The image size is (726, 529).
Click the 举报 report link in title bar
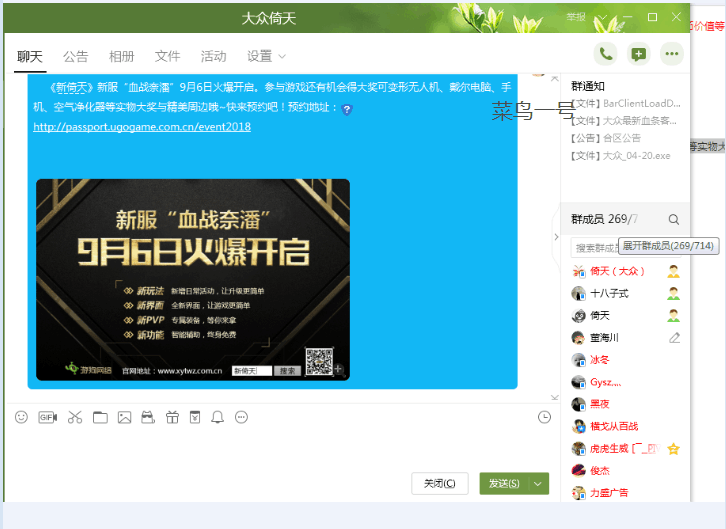pyautogui.click(x=576, y=17)
